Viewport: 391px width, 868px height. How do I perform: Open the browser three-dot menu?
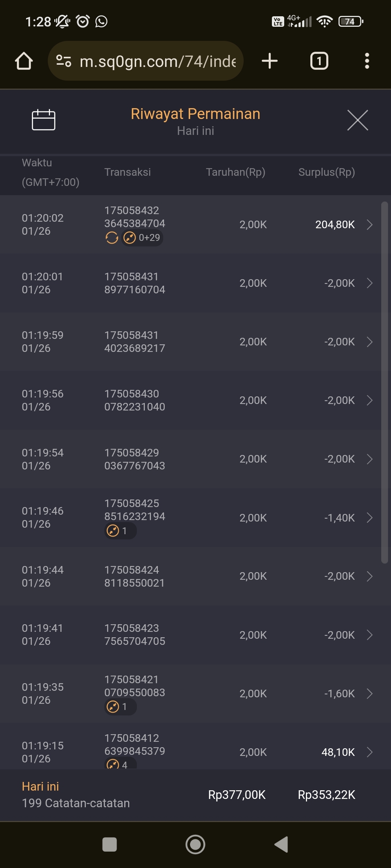tap(367, 61)
